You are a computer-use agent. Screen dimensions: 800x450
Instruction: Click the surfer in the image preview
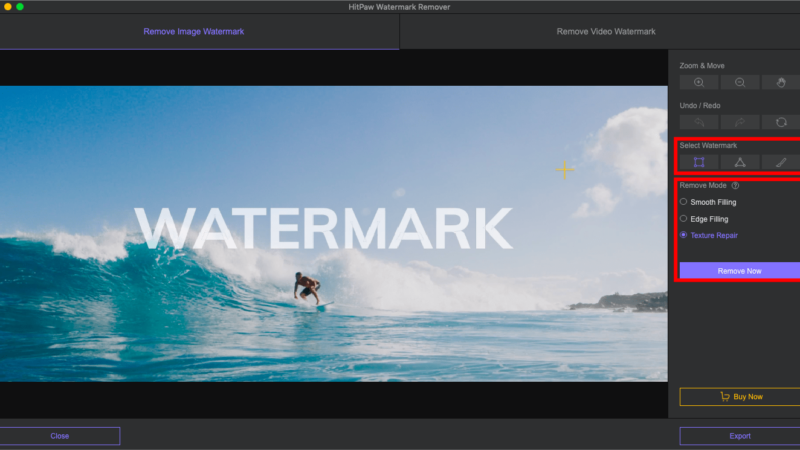[x=307, y=287]
